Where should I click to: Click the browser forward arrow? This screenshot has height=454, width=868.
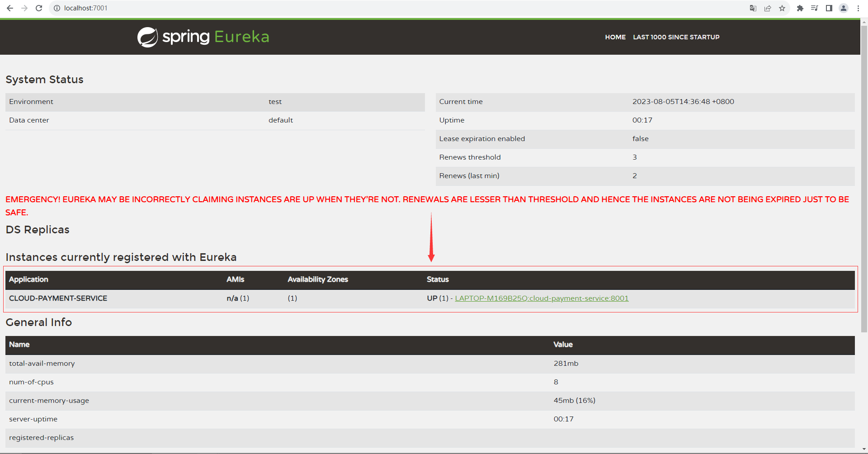(x=24, y=8)
